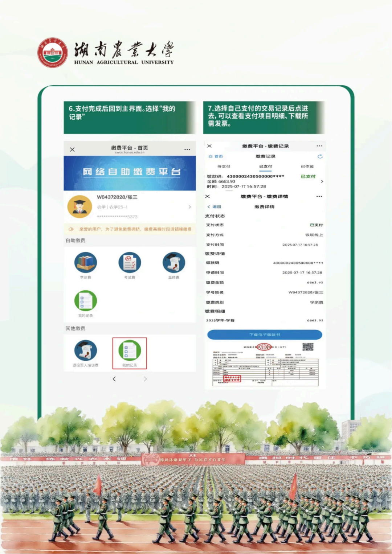
Task: Tap the speaker icon on the yellow notice
Action: point(71,229)
